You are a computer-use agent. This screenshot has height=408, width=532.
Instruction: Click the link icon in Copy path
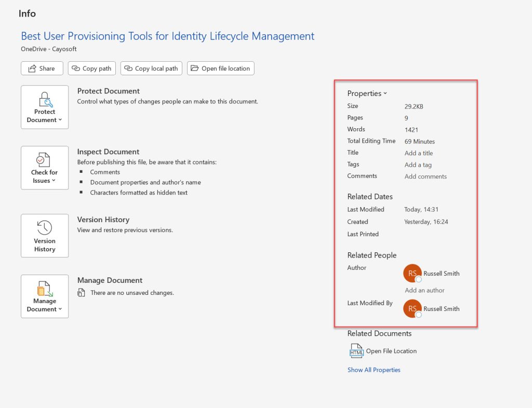pyautogui.click(x=76, y=68)
